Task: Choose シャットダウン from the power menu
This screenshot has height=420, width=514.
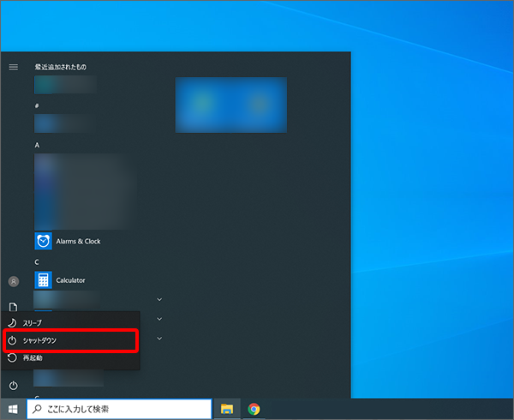Action: (70, 340)
